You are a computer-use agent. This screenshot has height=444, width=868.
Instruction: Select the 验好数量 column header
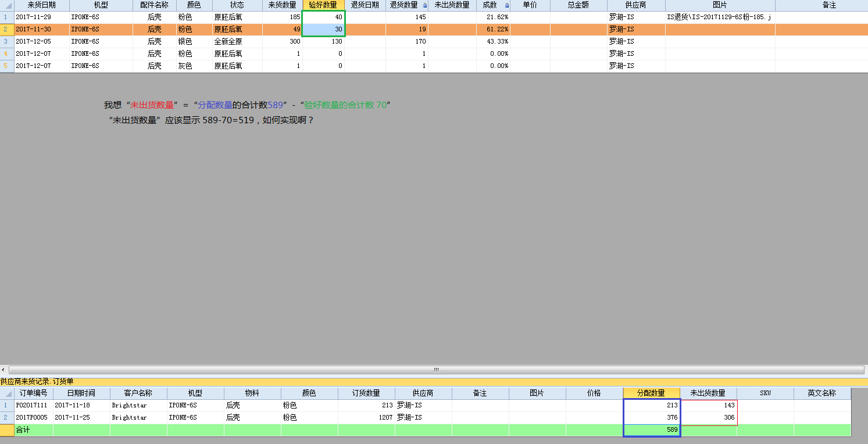pyautogui.click(x=323, y=5)
